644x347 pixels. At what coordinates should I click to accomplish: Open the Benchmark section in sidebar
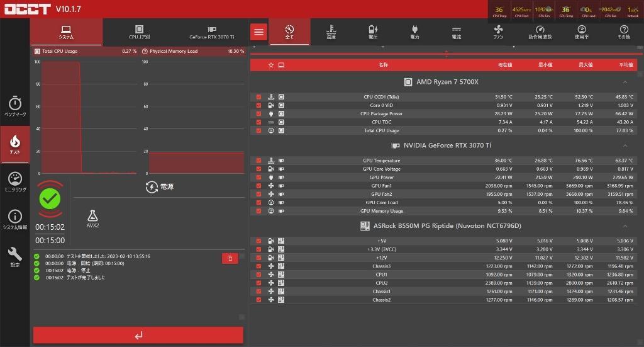pyautogui.click(x=15, y=106)
